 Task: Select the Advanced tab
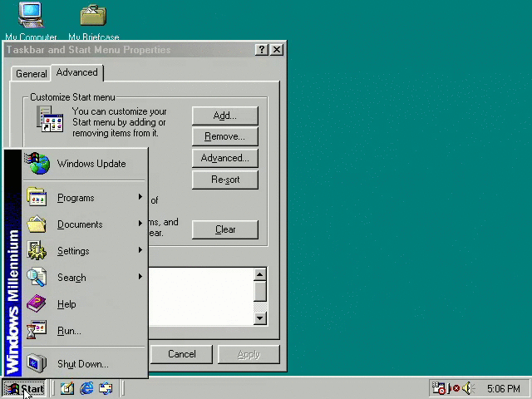click(77, 72)
